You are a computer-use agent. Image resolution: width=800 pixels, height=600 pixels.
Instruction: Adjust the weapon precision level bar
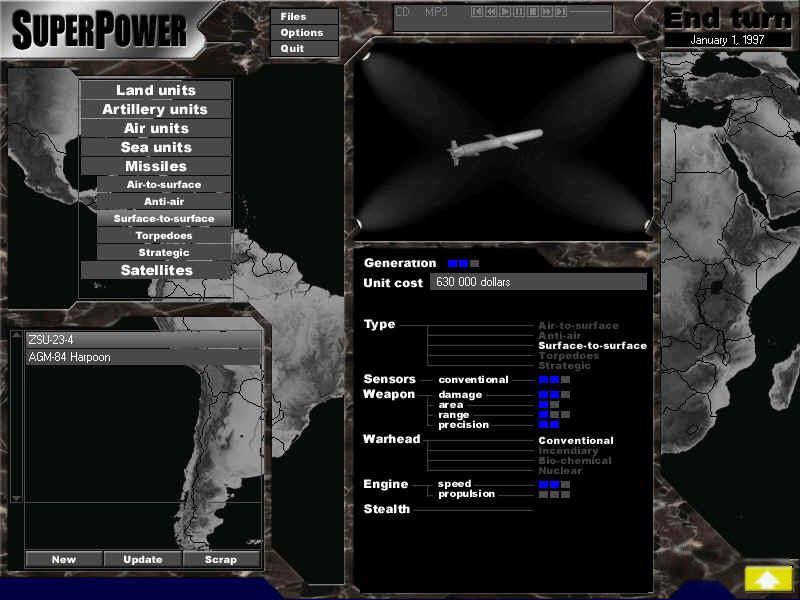pos(549,424)
